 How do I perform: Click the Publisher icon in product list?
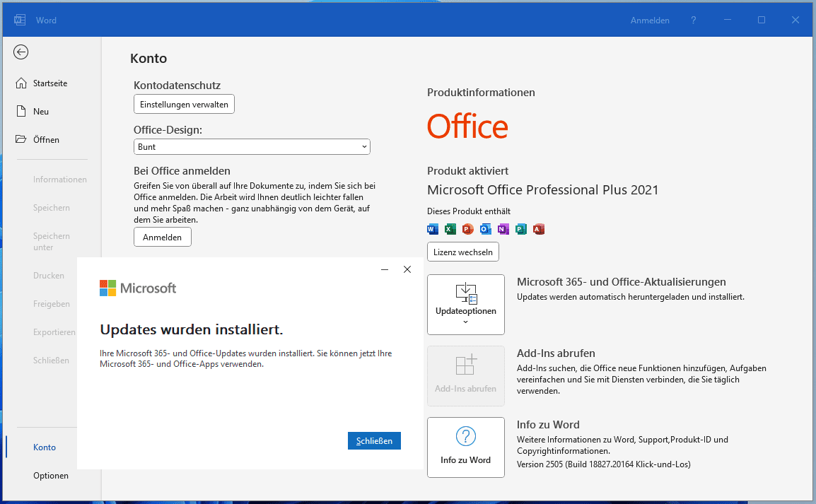(x=521, y=229)
